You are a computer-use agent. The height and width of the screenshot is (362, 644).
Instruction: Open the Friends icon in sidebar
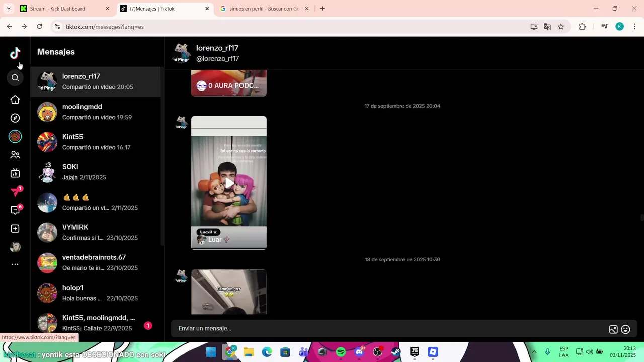click(15, 155)
